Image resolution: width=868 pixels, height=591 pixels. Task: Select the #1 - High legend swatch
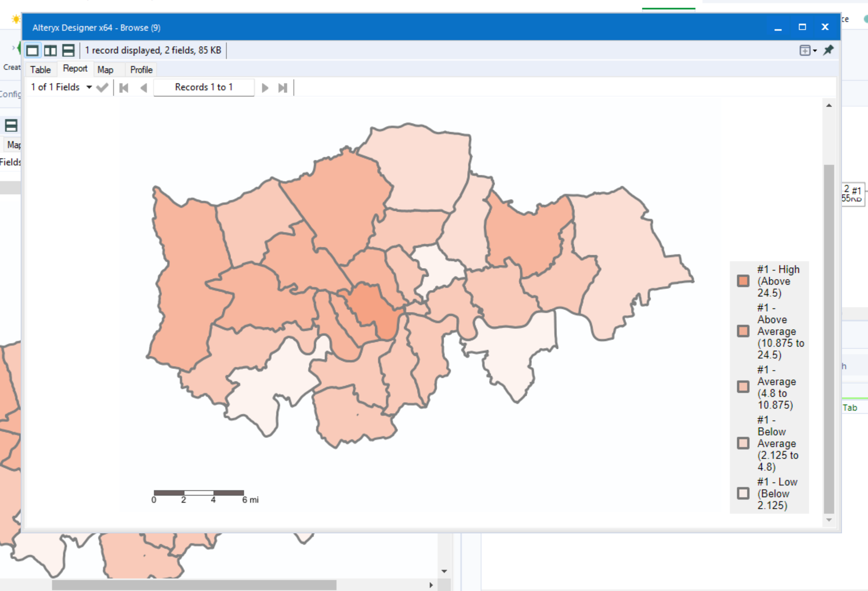point(743,280)
